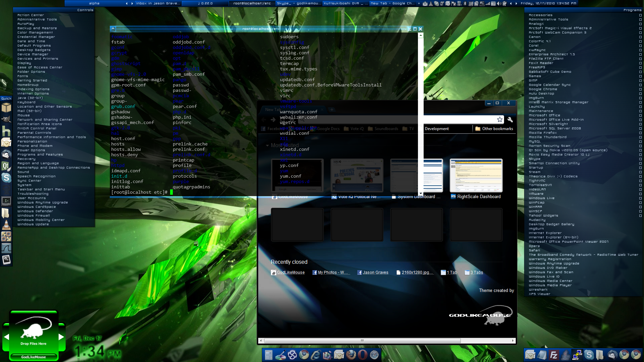The width and height of the screenshot is (644, 362).
Task: Reopen recently closed 3 Tabs link
Action: (474, 273)
